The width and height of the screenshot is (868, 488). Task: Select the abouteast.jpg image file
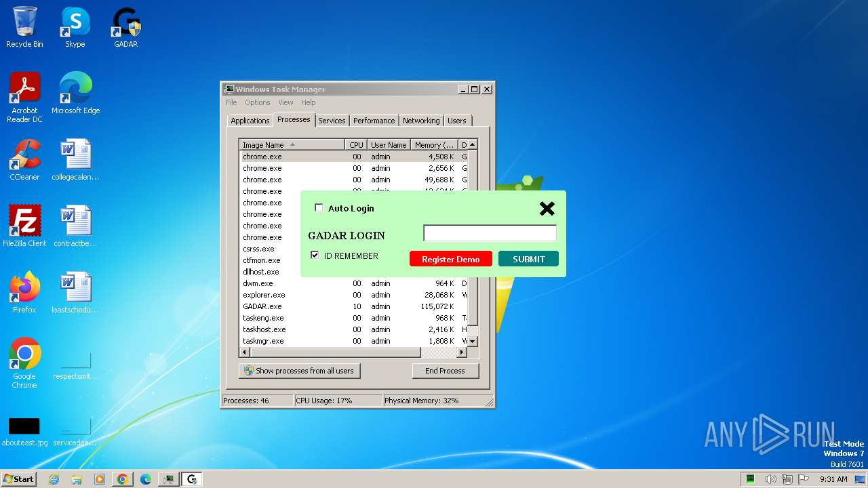24,432
